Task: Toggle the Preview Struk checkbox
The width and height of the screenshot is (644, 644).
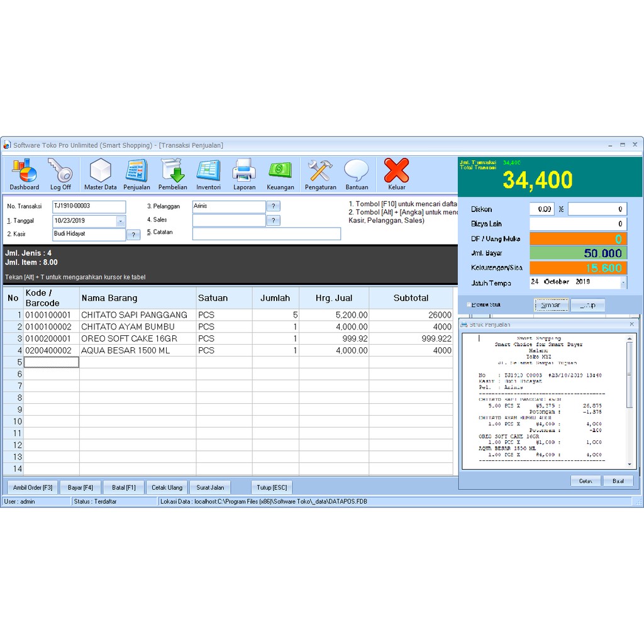Action: [x=469, y=305]
